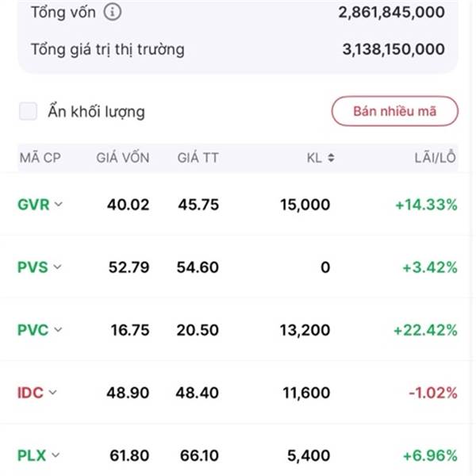Click the LÃI/LỖ column header
The image size is (476, 476).
click(436, 158)
